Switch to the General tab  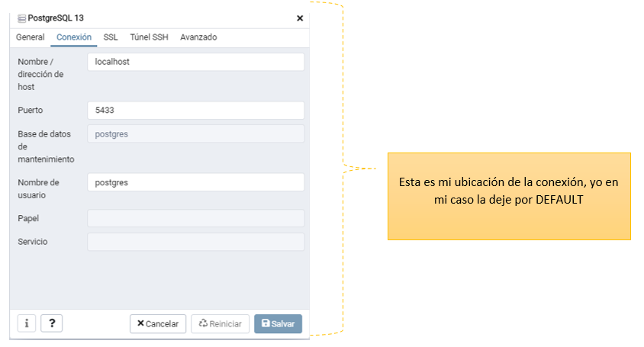pyautogui.click(x=30, y=37)
